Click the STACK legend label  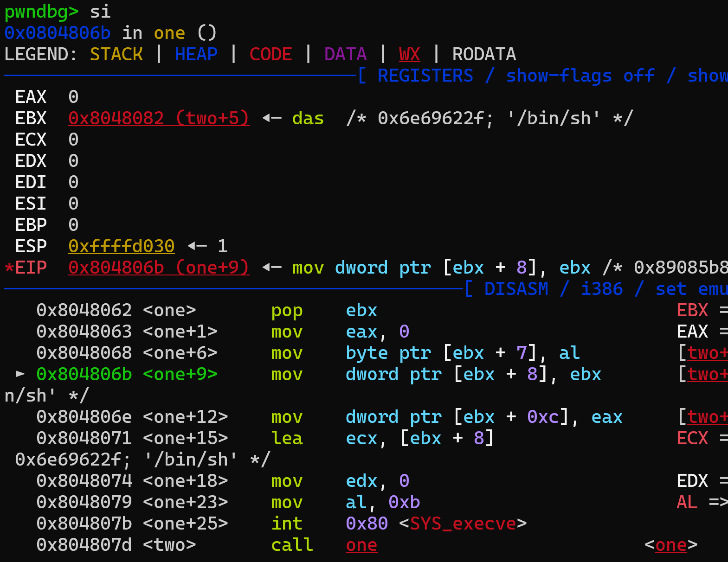[x=116, y=54]
